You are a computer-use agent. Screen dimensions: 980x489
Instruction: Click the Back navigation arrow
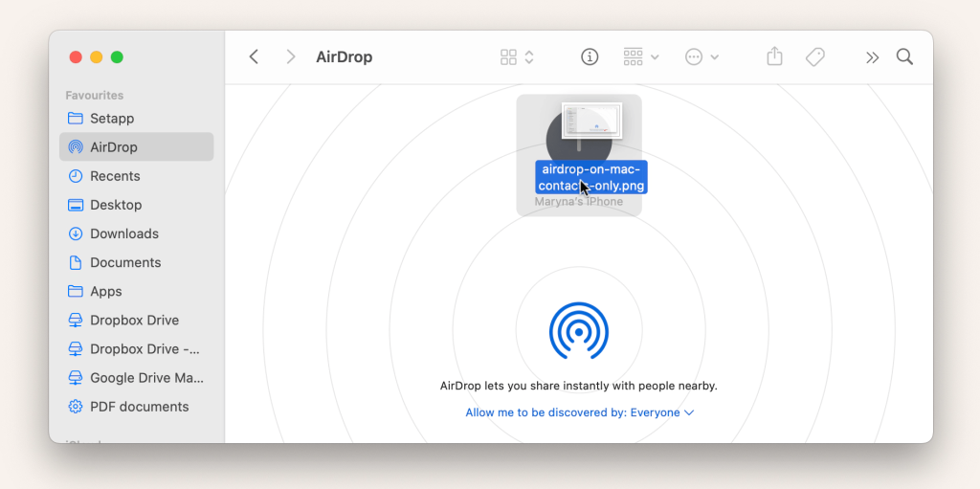coord(254,57)
